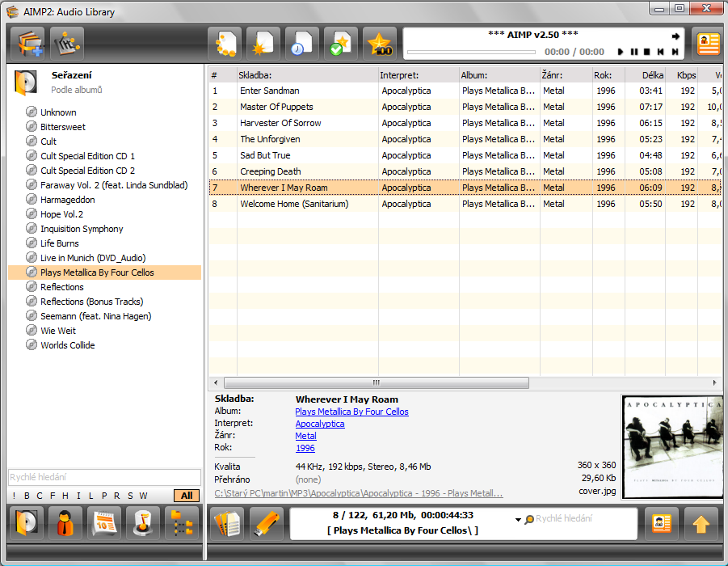The height and width of the screenshot is (566, 728).
Task: Filter albums by letter W
Action: 144,496
